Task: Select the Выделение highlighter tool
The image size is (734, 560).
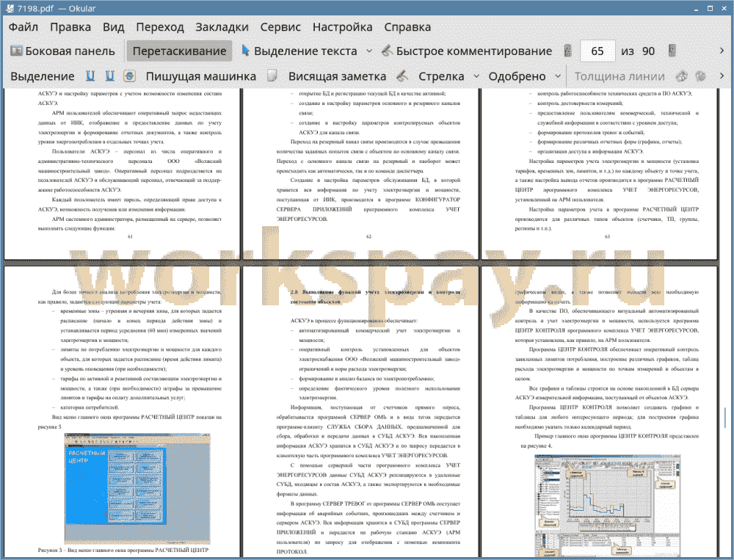Action: (43, 76)
